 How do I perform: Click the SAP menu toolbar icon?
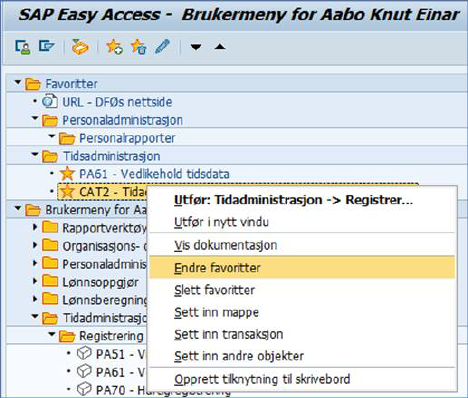(x=46, y=46)
